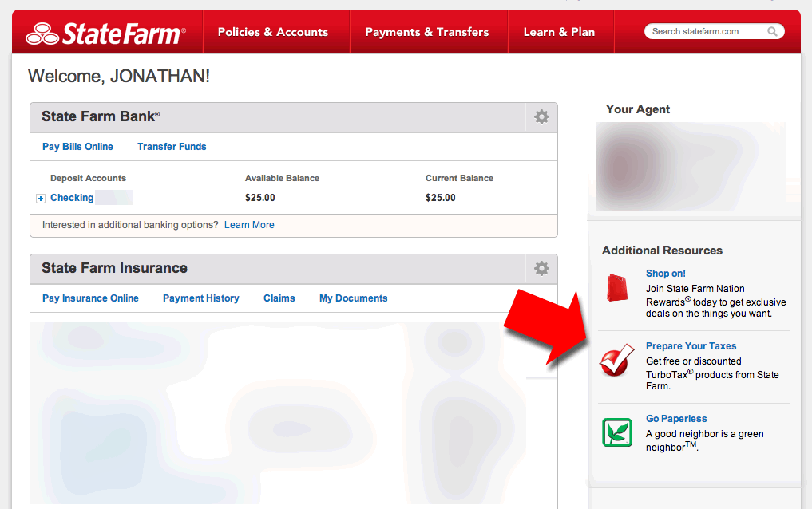812x509 pixels.
Task: Open the Payment History link
Action: [201, 298]
